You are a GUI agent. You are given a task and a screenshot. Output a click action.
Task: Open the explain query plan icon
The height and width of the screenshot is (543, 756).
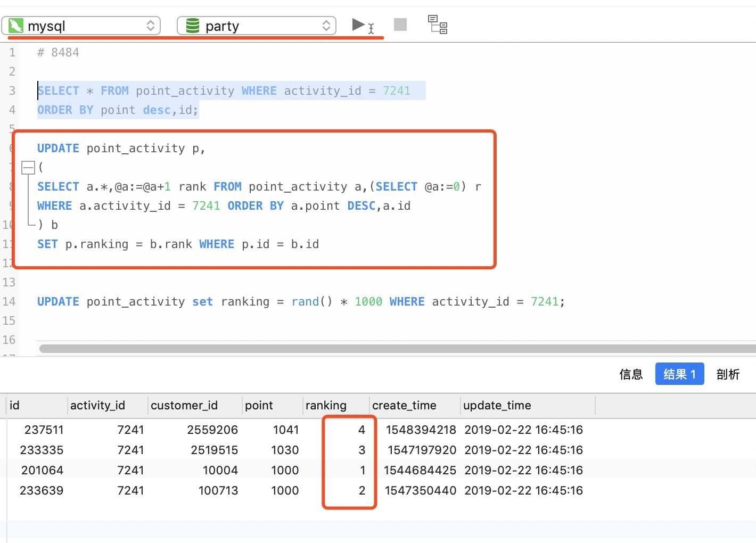pyautogui.click(x=438, y=24)
